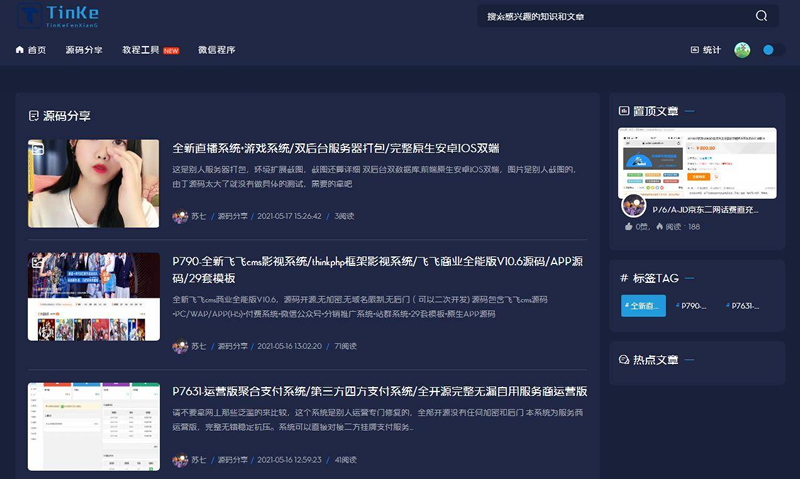Screen dimensions: 800x479
Task: Click the user avatar in header
Action: pos(742,50)
